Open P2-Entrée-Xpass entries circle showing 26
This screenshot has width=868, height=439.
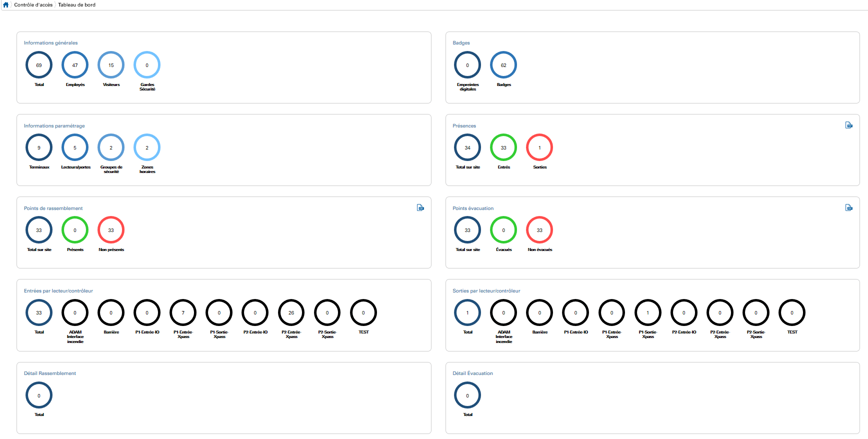(291, 312)
